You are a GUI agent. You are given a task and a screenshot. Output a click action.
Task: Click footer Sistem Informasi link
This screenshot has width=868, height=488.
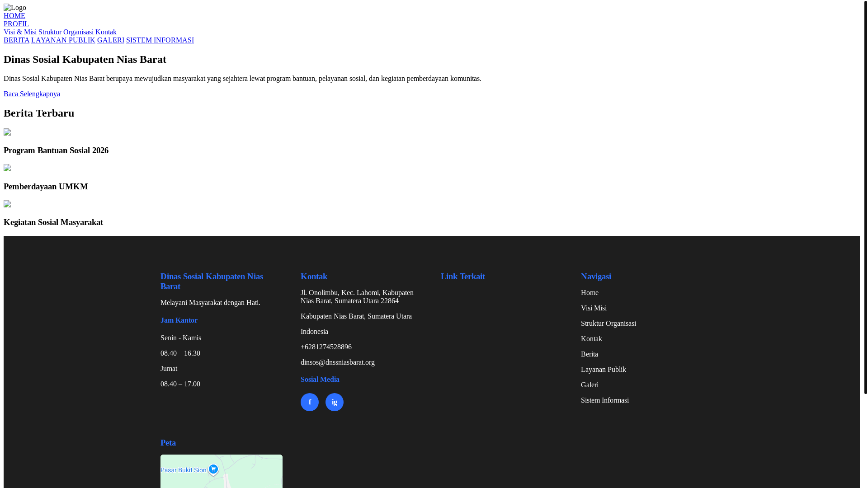[x=605, y=400]
